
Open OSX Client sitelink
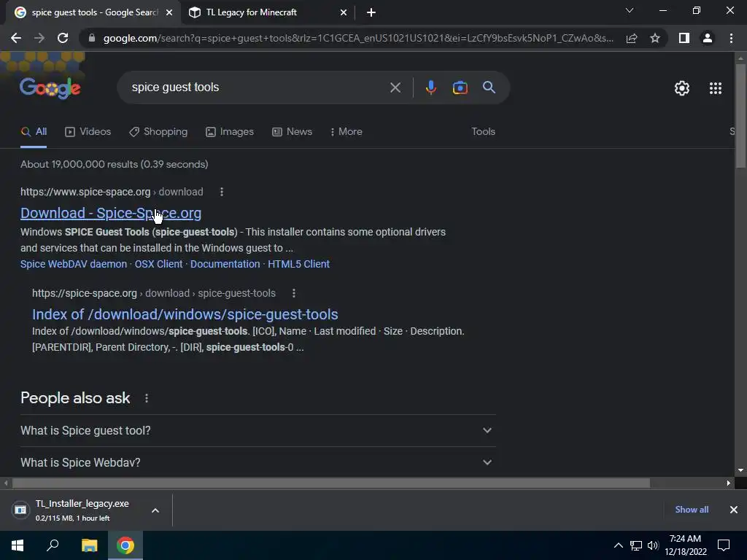coord(158,264)
